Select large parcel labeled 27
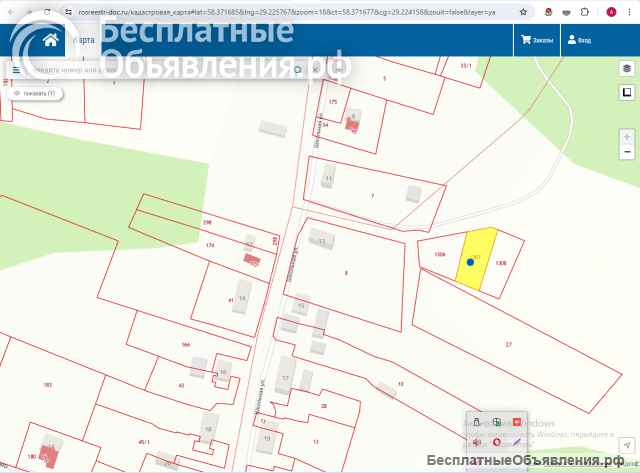 [509, 344]
